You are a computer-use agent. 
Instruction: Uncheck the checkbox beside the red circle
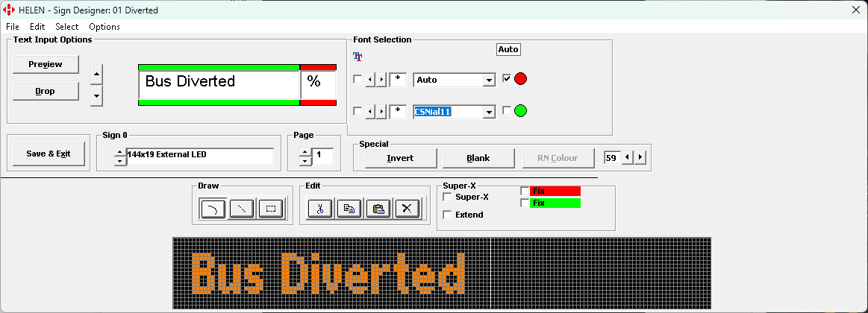(508, 79)
